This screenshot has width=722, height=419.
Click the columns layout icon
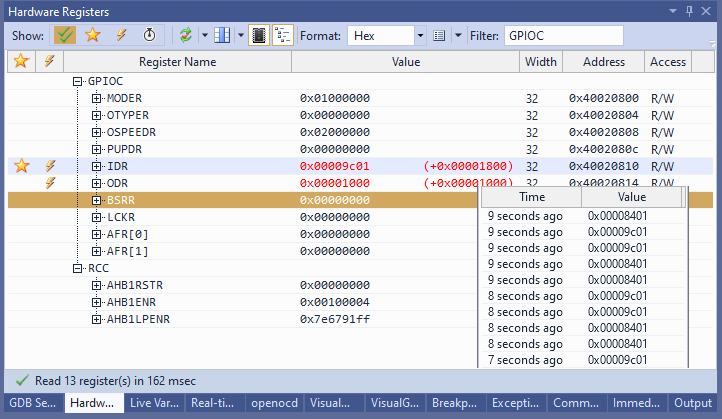(x=222, y=35)
